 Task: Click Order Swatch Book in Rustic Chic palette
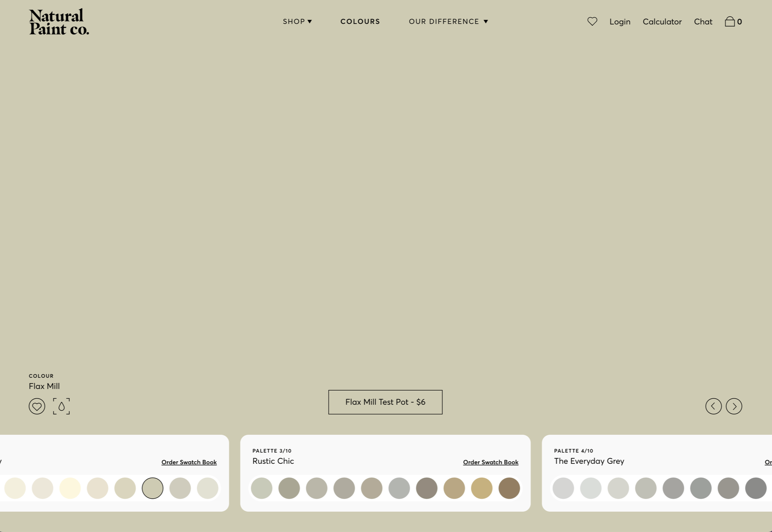click(x=490, y=462)
